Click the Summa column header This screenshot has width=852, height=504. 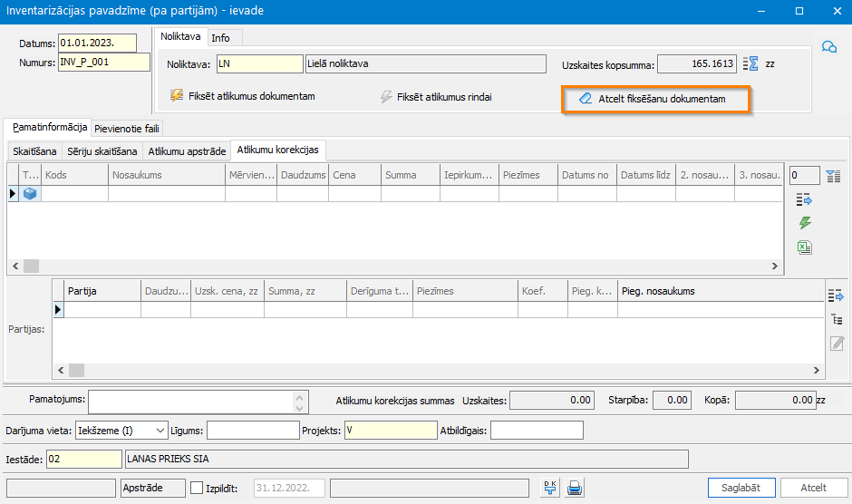(411, 175)
